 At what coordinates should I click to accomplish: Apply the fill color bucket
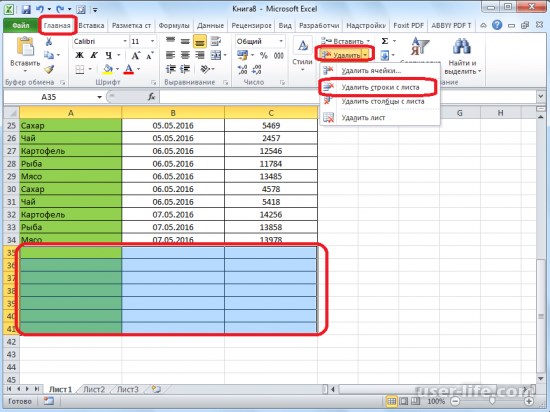click(108, 69)
